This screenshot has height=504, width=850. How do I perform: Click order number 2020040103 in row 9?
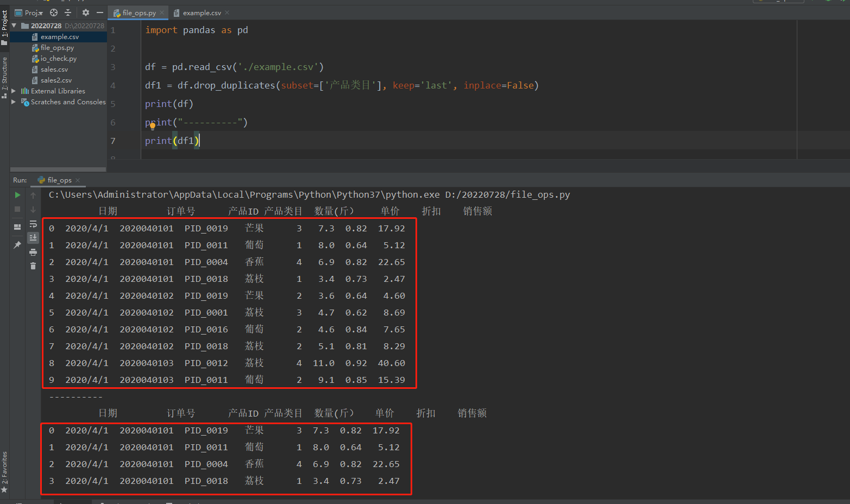147,380
